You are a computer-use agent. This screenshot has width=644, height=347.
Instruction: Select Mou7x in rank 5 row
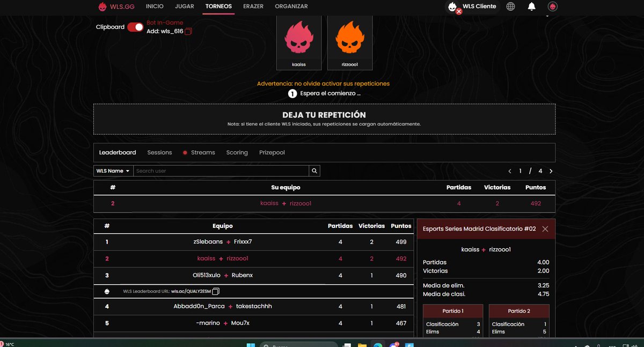coord(240,323)
